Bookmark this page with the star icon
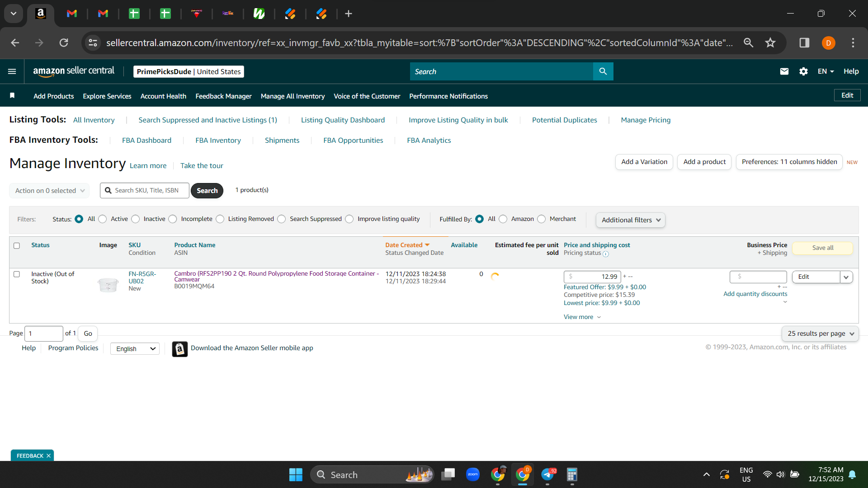The image size is (868, 488). point(770,42)
